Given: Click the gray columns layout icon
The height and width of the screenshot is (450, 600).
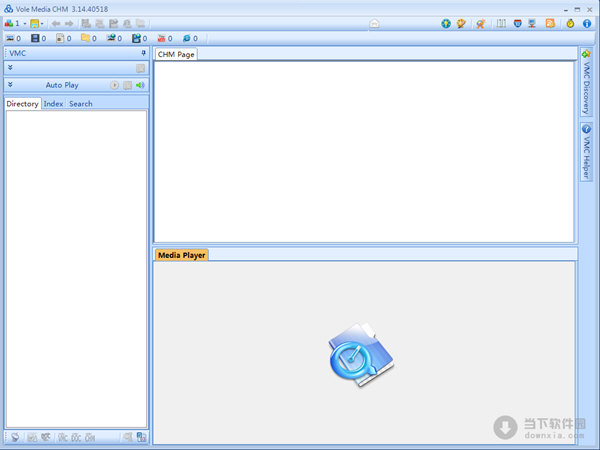Looking at the screenshot, I should [501, 24].
